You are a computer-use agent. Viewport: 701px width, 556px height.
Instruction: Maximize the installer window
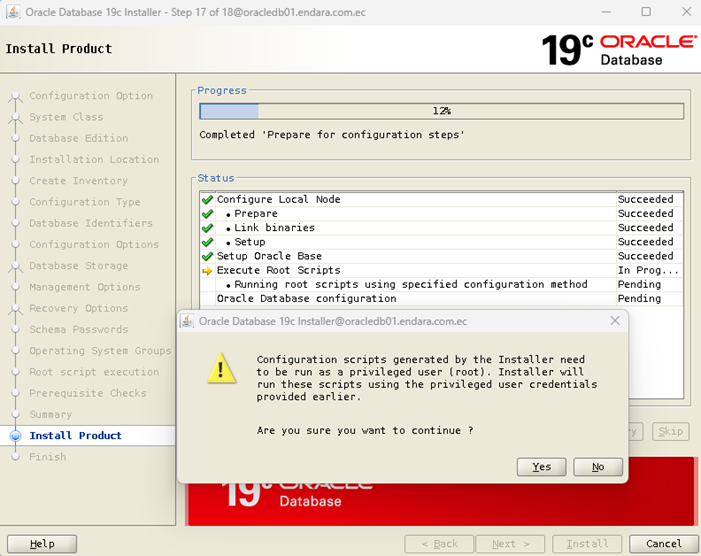646,12
